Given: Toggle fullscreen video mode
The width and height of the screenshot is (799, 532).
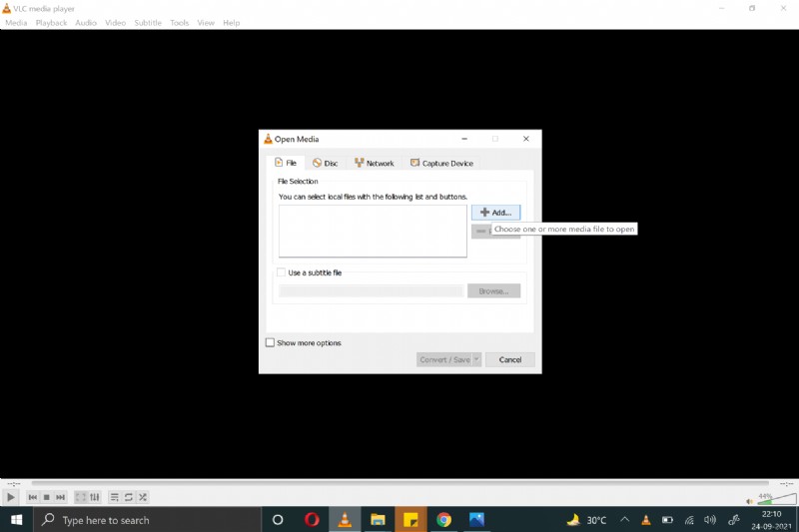Looking at the screenshot, I should (81, 497).
